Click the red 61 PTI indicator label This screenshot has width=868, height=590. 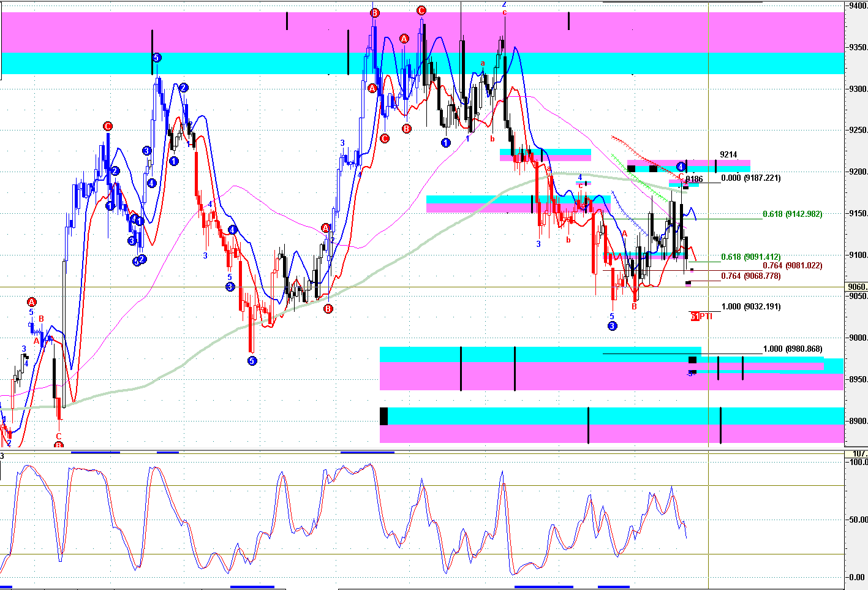(701, 316)
